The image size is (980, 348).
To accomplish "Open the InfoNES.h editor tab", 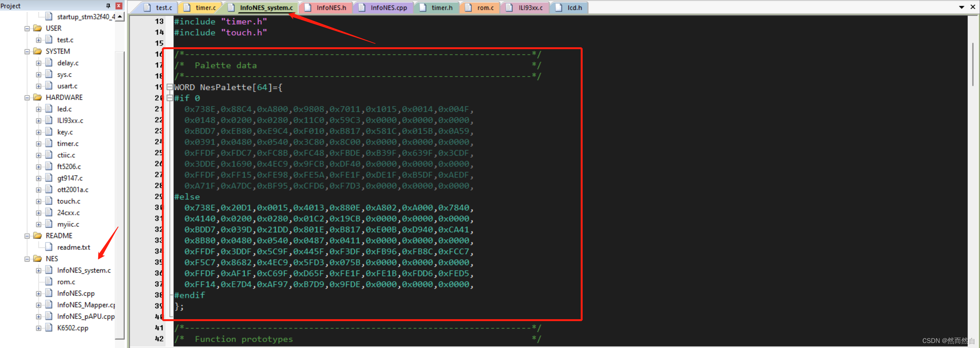I will [326, 8].
